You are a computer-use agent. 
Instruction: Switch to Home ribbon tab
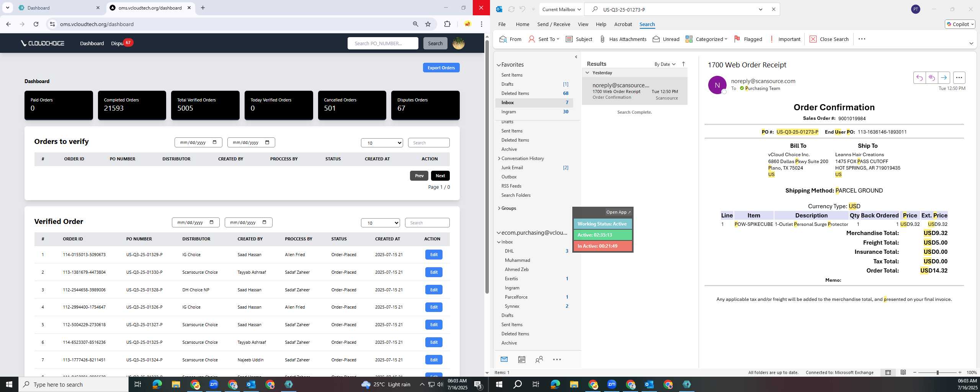coord(523,24)
